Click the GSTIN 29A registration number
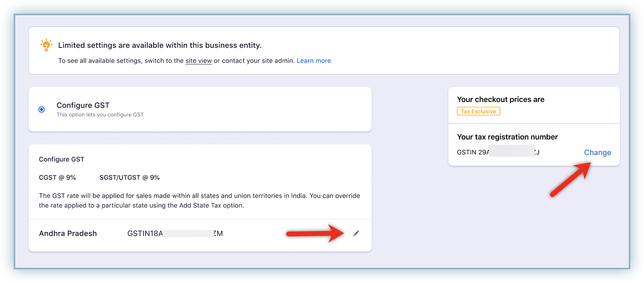The height and width of the screenshot is (283, 644). pos(498,152)
